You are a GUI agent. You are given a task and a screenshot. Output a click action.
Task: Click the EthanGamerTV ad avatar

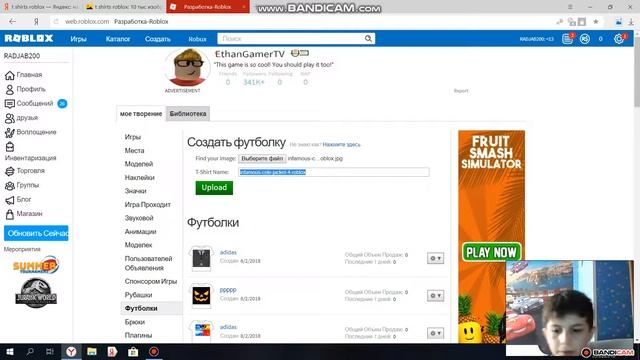click(x=188, y=67)
